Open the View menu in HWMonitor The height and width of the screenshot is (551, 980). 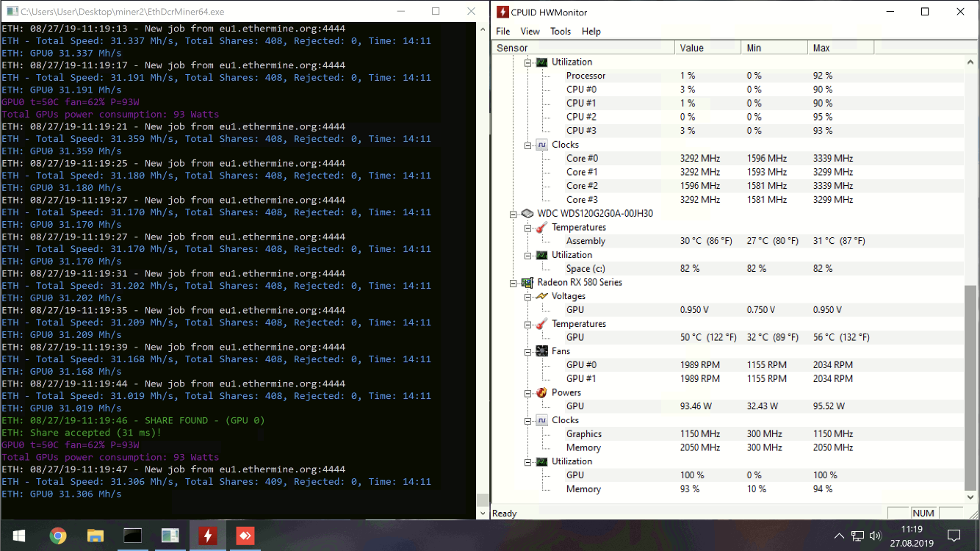click(530, 32)
